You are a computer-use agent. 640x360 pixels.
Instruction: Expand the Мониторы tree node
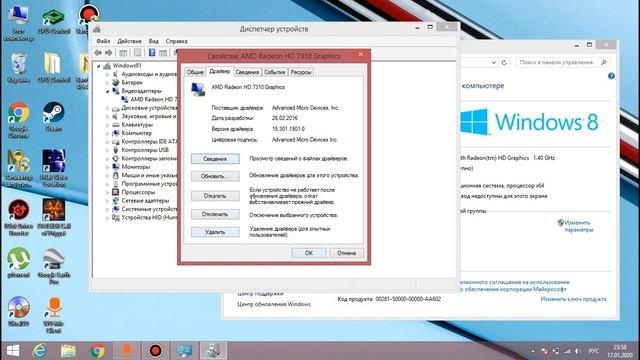pyautogui.click(x=107, y=167)
